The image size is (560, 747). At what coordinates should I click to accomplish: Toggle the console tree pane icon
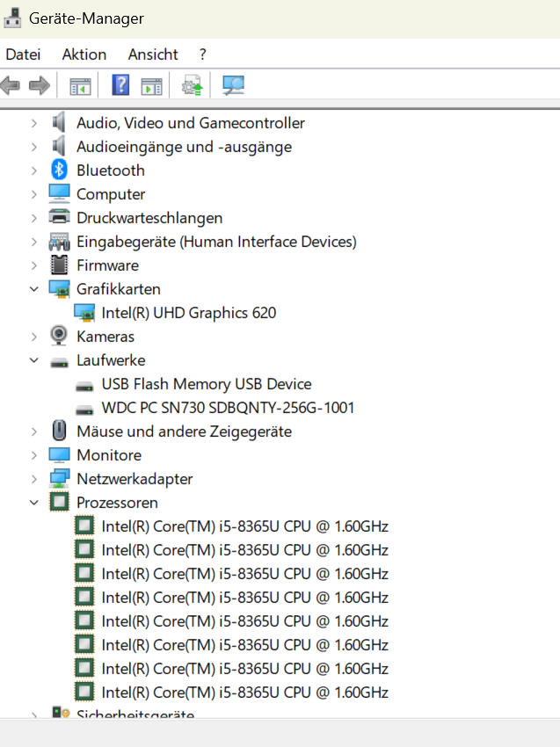tap(80, 86)
